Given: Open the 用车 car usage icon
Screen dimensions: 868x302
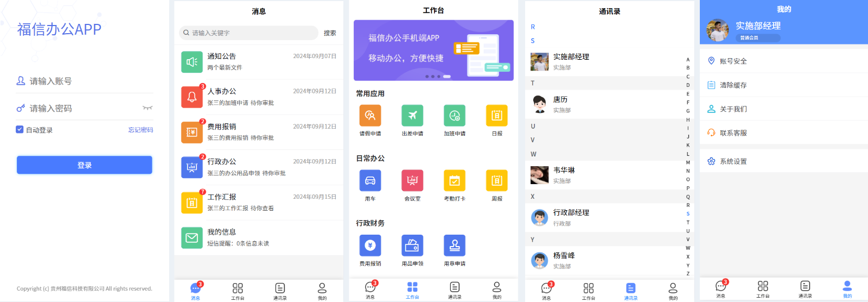Looking at the screenshot, I should point(370,180).
